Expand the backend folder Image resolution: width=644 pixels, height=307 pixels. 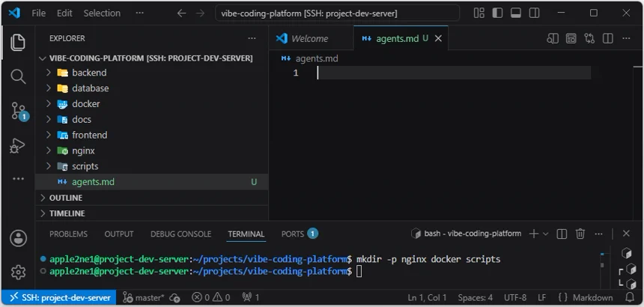(x=152, y=73)
